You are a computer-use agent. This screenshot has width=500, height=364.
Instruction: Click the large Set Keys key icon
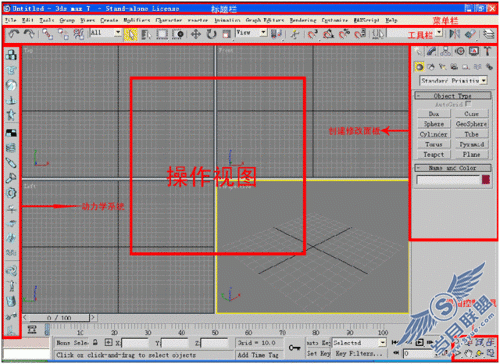pos(294,348)
